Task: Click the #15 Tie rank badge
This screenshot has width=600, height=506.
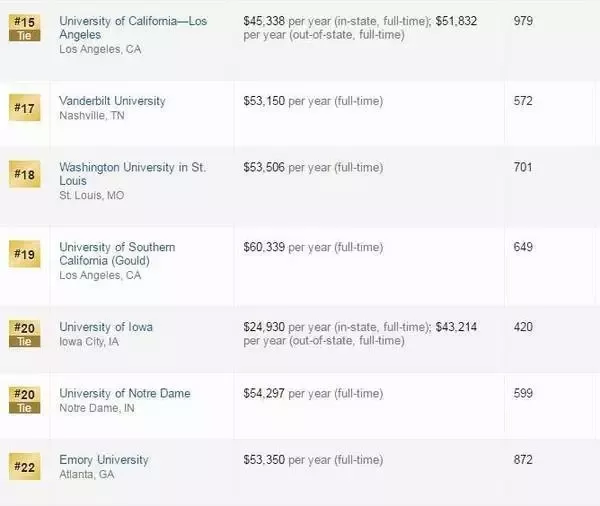Action: (24, 28)
